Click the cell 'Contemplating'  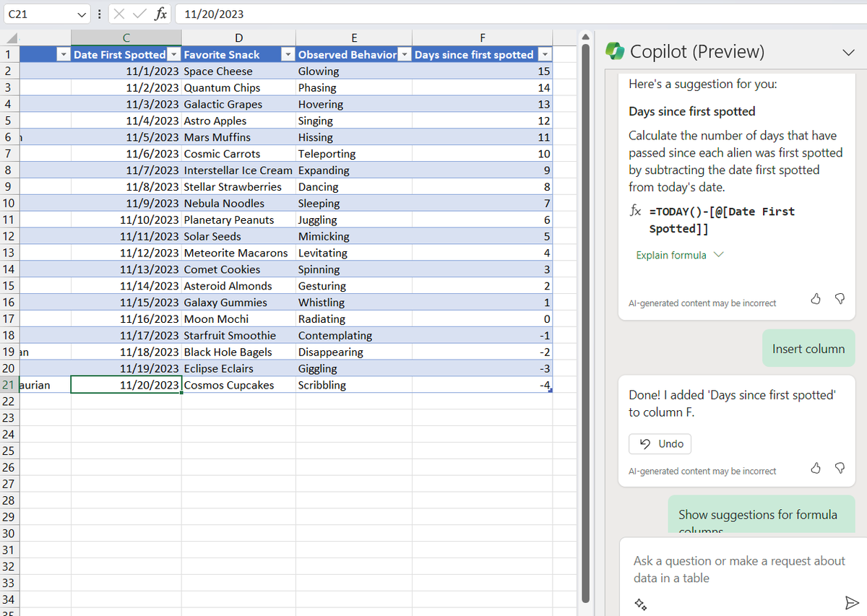tap(353, 335)
